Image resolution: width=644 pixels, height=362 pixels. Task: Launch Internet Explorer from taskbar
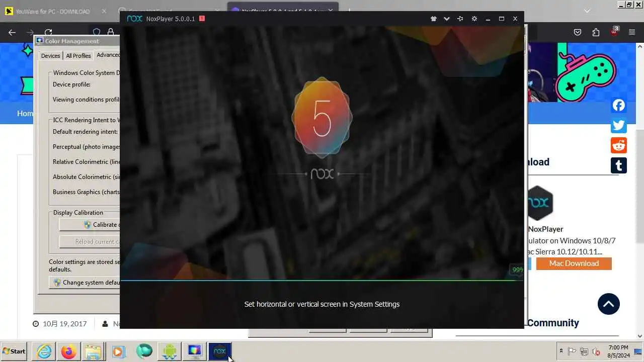[x=44, y=351]
